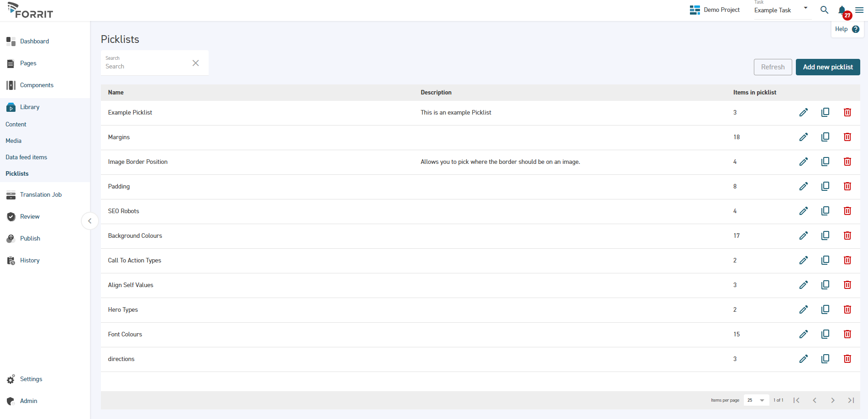868x419 pixels.
Task: Select Data feed items under Library
Action: (26, 157)
